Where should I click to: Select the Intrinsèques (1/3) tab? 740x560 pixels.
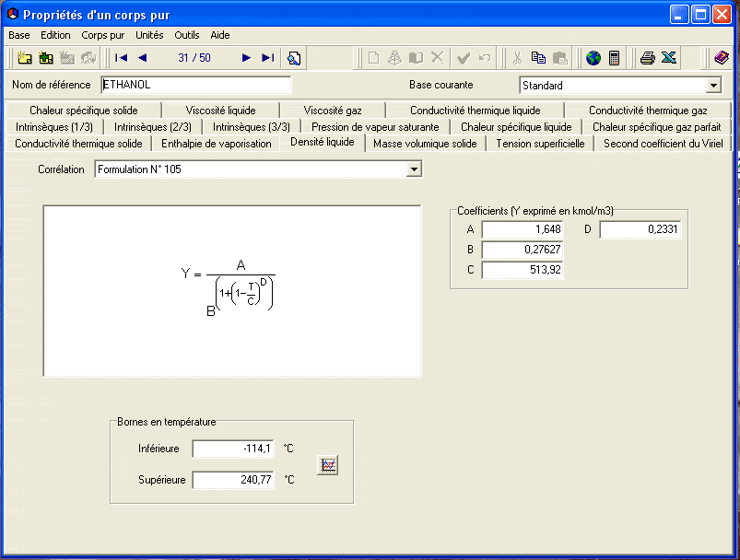(x=54, y=127)
